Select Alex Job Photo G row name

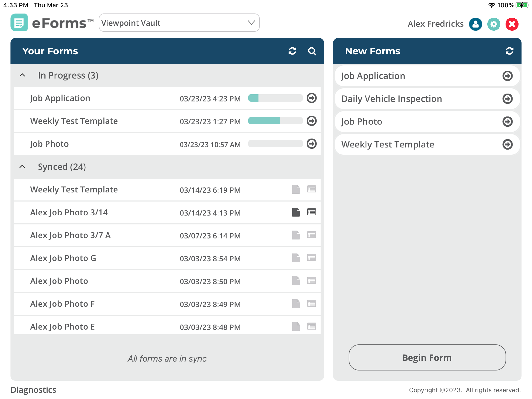point(63,258)
